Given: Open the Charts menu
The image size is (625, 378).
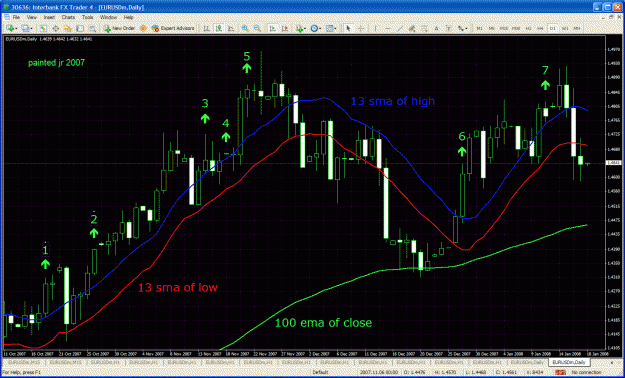Looking at the screenshot, I should click(x=69, y=18).
